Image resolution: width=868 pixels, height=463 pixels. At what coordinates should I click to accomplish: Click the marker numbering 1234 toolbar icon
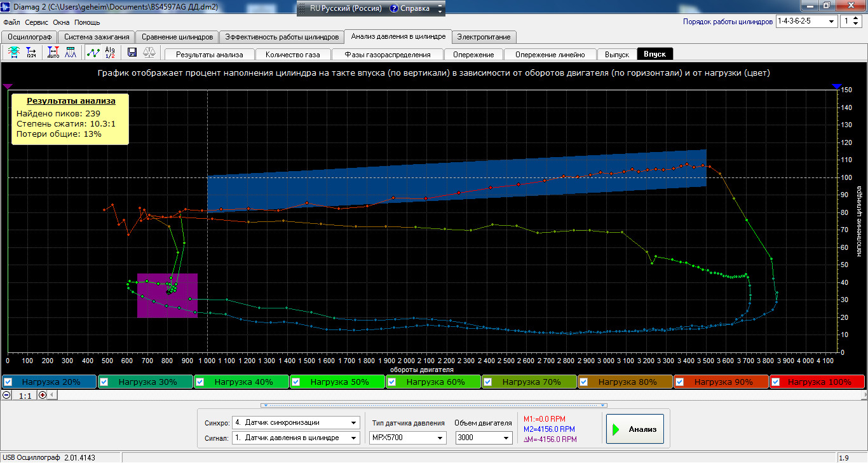click(x=31, y=53)
